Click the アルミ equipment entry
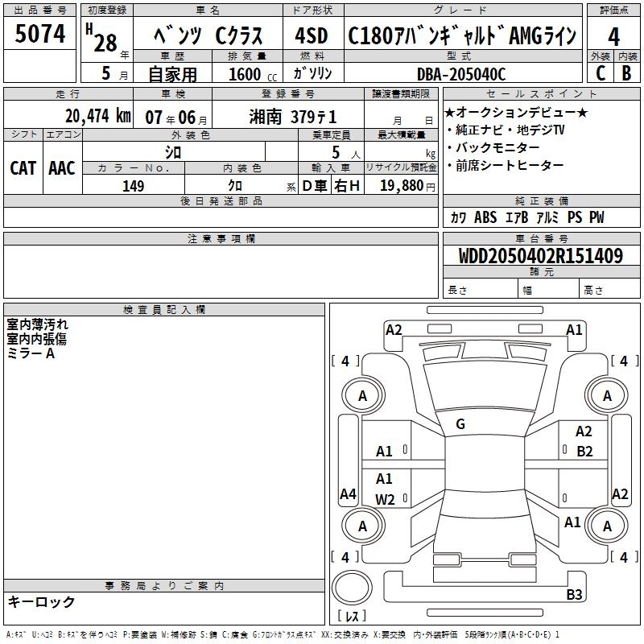 point(547,217)
